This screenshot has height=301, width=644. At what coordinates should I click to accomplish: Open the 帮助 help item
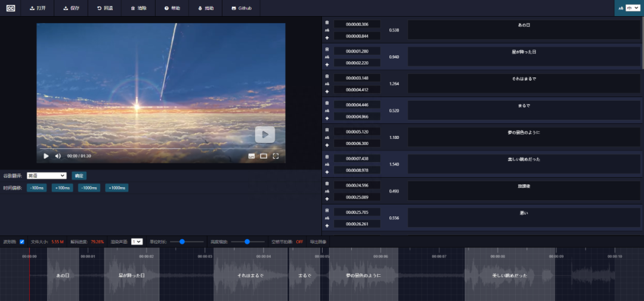(x=172, y=8)
